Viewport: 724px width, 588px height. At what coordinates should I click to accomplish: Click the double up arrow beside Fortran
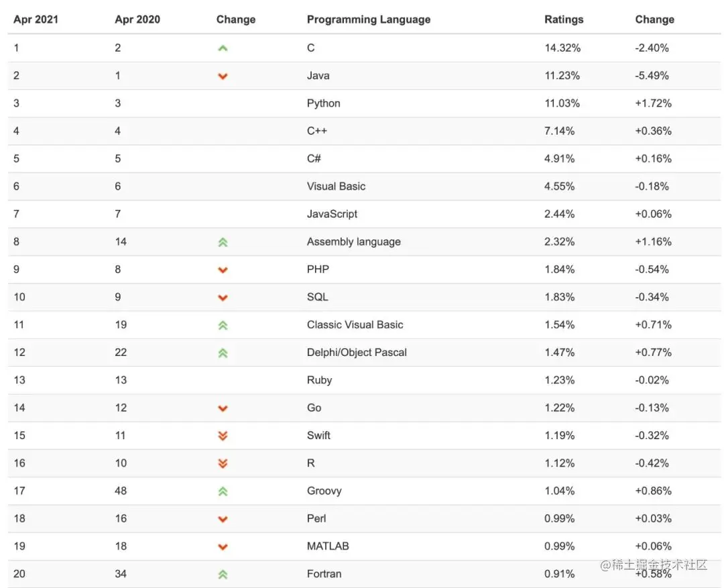tap(223, 574)
